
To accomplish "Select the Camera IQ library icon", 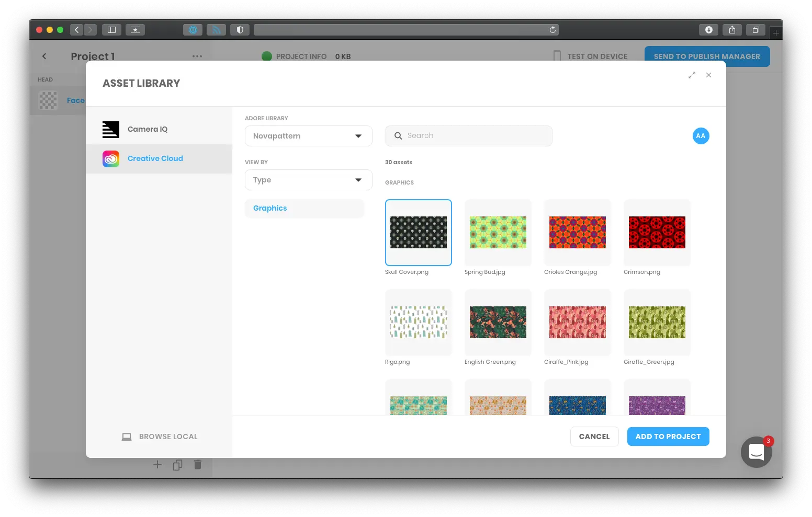I will [x=110, y=129].
